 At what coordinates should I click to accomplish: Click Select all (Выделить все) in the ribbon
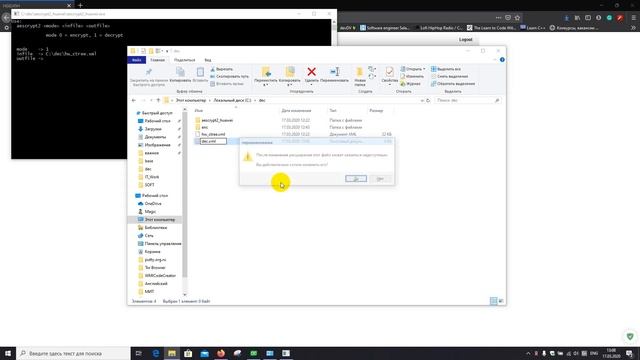tap(446, 69)
